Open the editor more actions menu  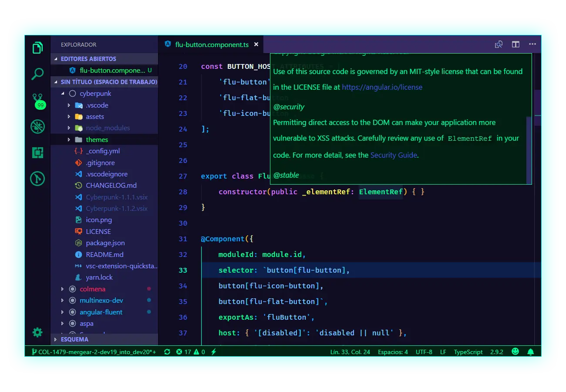(532, 44)
